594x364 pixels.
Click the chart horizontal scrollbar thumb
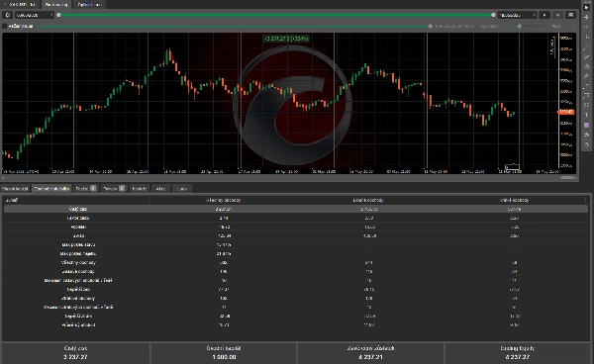click(568, 177)
